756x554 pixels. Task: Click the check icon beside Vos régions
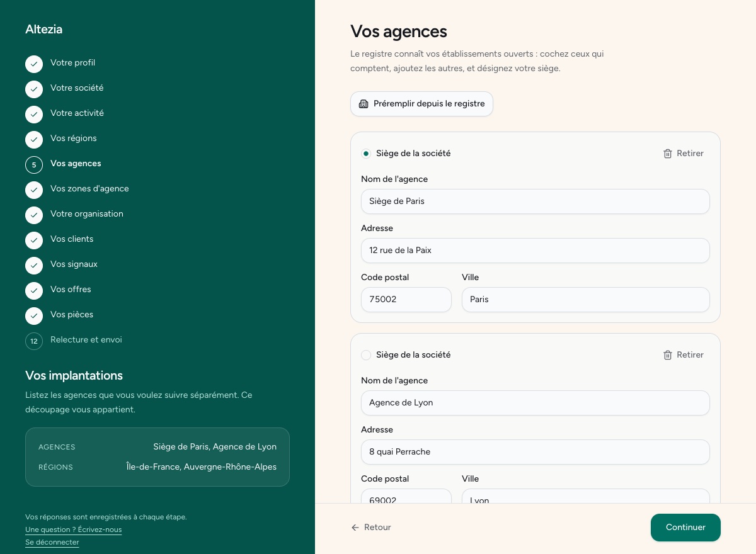[34, 140]
